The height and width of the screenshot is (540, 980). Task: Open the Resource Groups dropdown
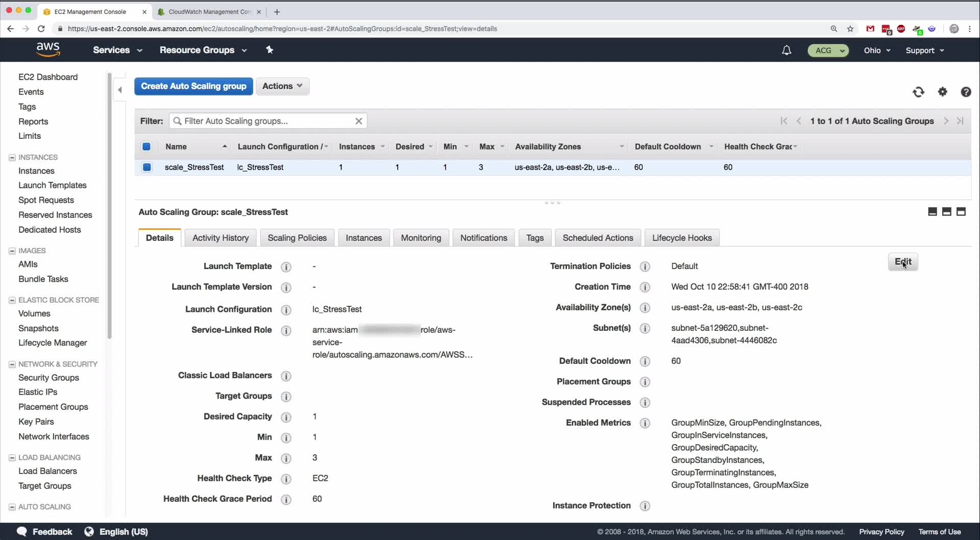(203, 50)
